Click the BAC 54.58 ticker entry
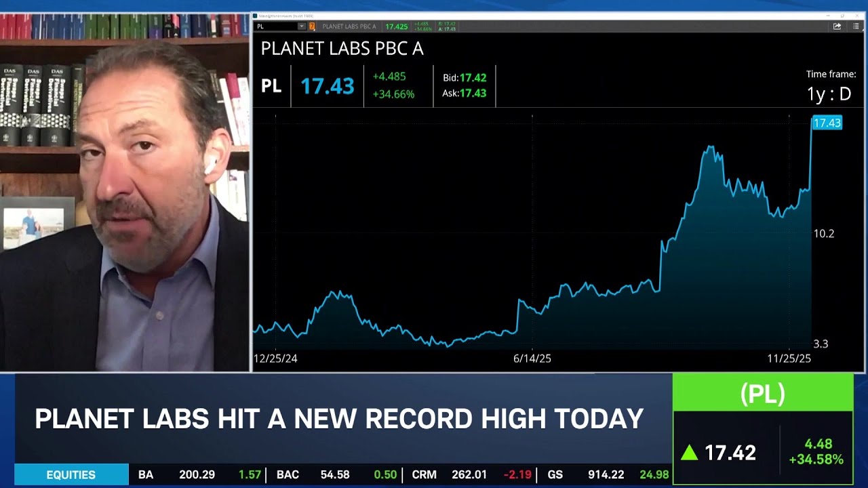 point(337,475)
